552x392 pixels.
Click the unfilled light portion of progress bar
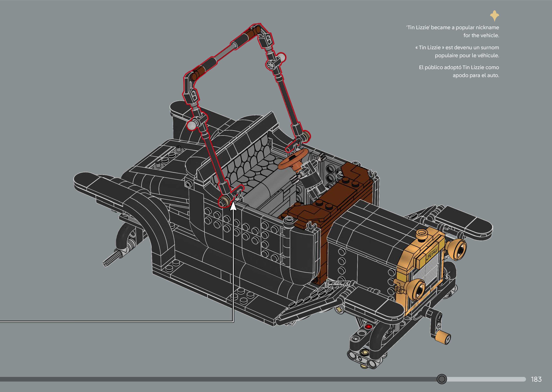486,379
